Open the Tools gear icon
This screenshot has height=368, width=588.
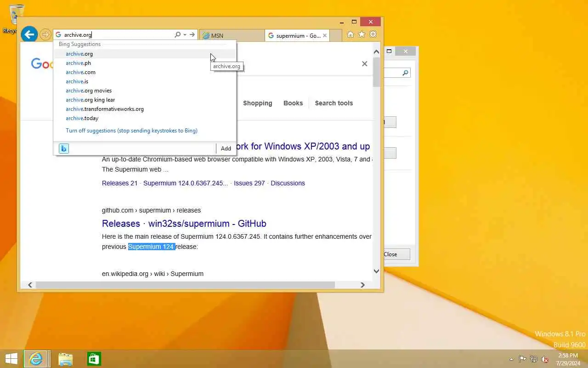coord(373,34)
